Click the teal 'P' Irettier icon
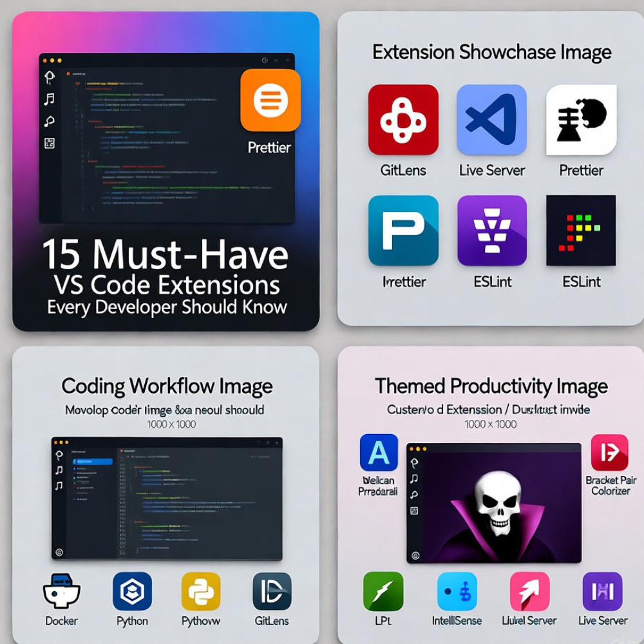This screenshot has height=644, width=644. (x=402, y=231)
